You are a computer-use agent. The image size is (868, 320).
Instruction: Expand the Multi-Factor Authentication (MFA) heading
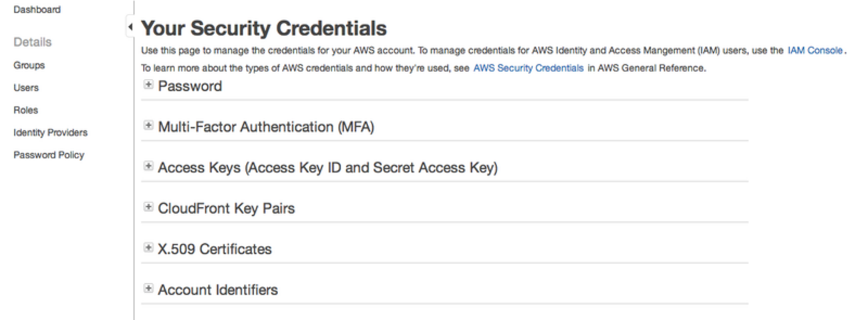tap(265, 127)
